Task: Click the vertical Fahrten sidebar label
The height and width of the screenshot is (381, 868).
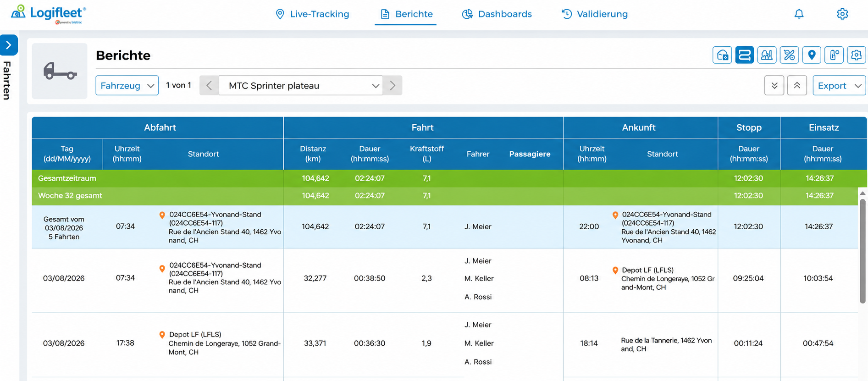Action: (7, 80)
